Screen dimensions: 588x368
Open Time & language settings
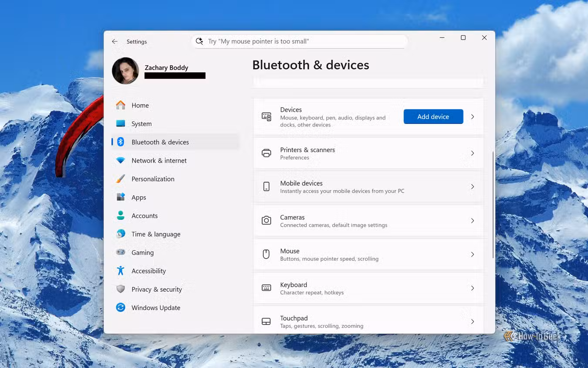175,234
